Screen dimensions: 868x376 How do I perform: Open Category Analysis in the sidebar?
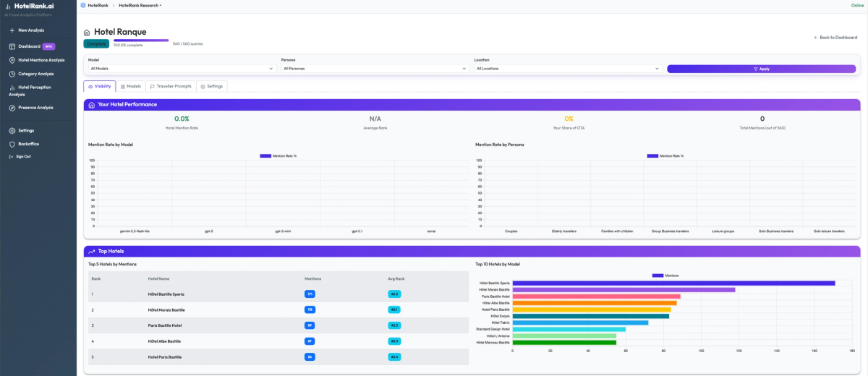pyautogui.click(x=38, y=74)
